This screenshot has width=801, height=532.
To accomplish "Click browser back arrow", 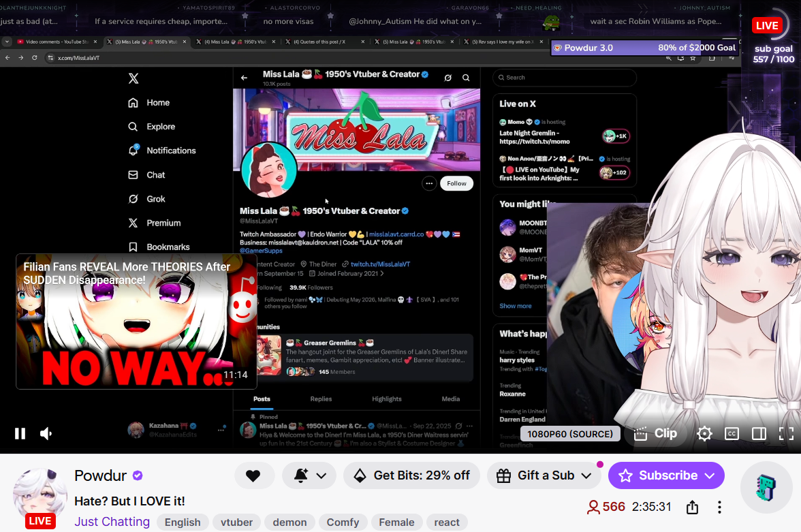I will [x=7, y=58].
